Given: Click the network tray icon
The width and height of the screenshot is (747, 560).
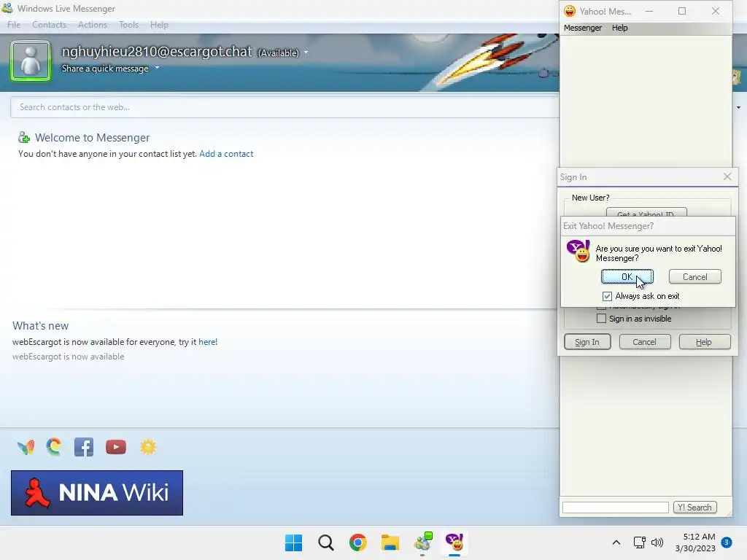Looking at the screenshot, I should pos(639,542).
